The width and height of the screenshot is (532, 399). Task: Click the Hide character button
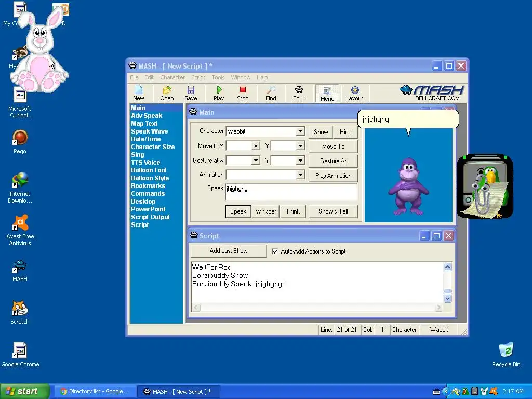pos(345,132)
